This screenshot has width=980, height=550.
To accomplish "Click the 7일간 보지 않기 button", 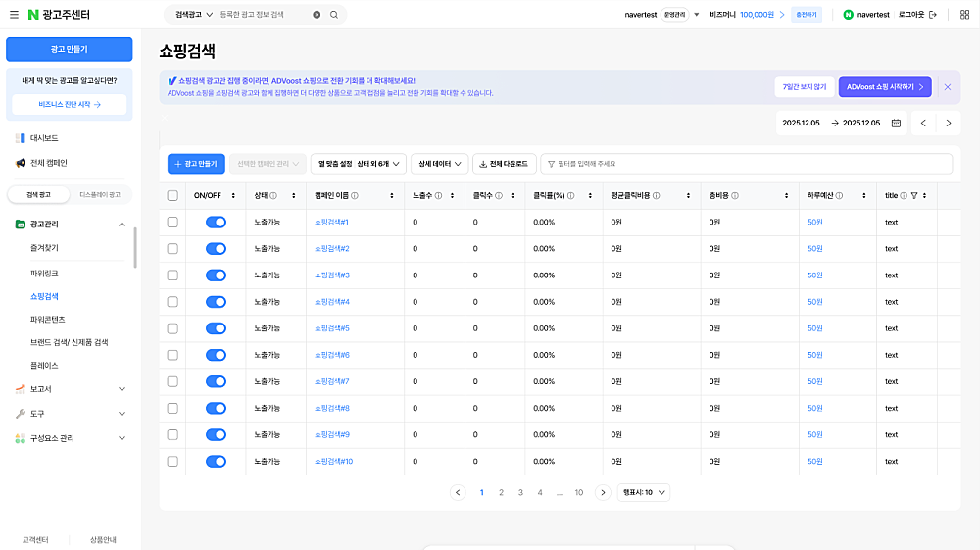I will (805, 87).
